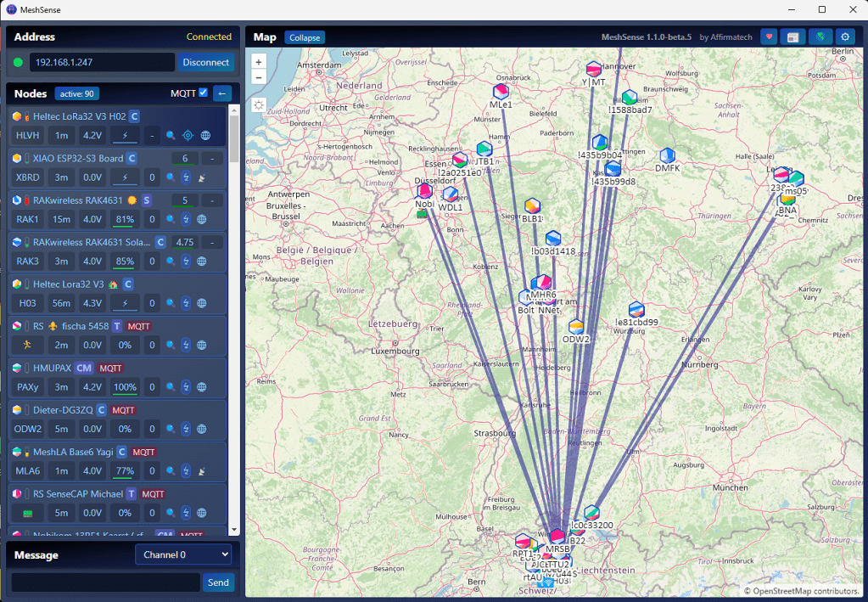
Task: Click the heart icon in the map header
Action: click(769, 37)
